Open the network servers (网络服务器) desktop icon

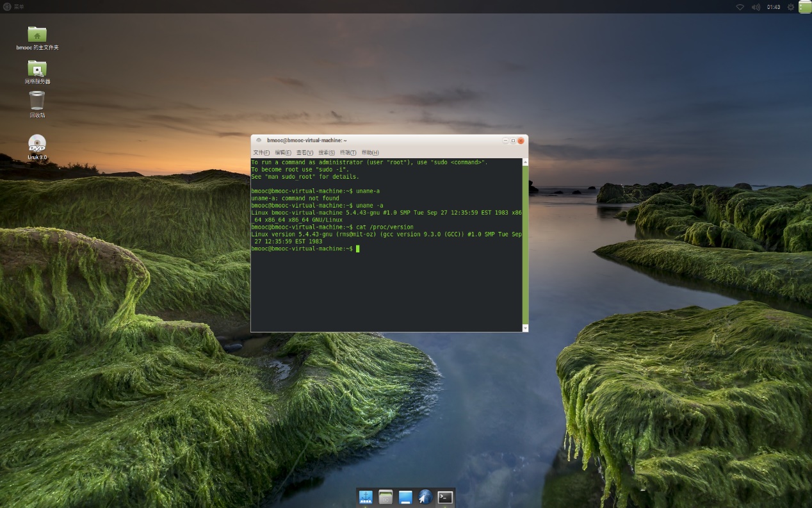tap(37, 69)
